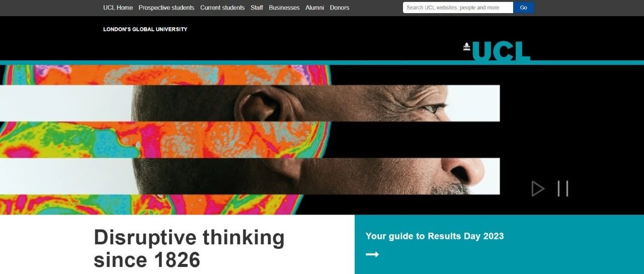Viewport: 644px width, 274px height.
Task: Click the teal UCL wordmark letters
Action: tap(501, 51)
